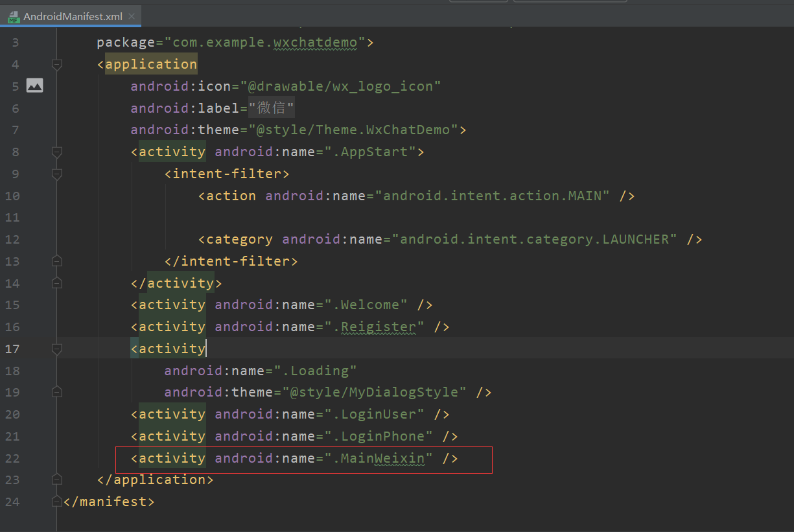Screen dimensions: 794x532
Task: Click the opening <intent-filter> tag
Action: click(x=227, y=174)
